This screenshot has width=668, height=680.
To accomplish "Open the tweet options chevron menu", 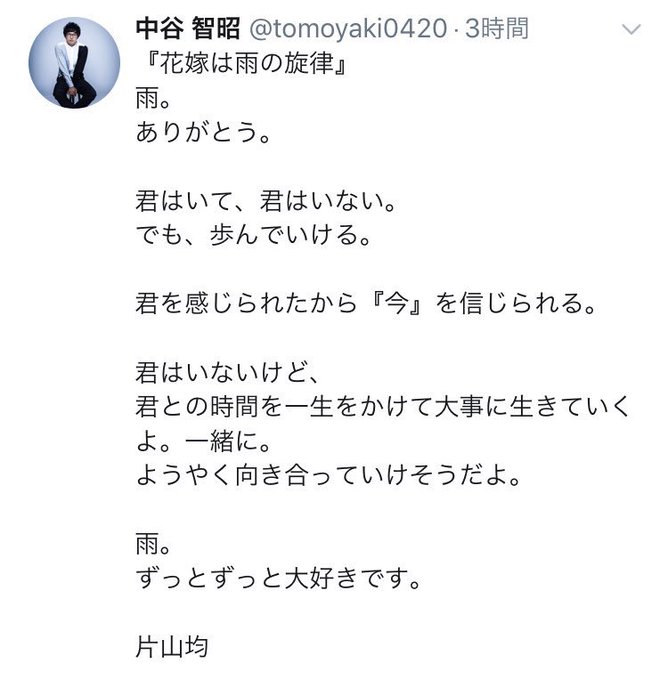I will (x=631, y=29).
